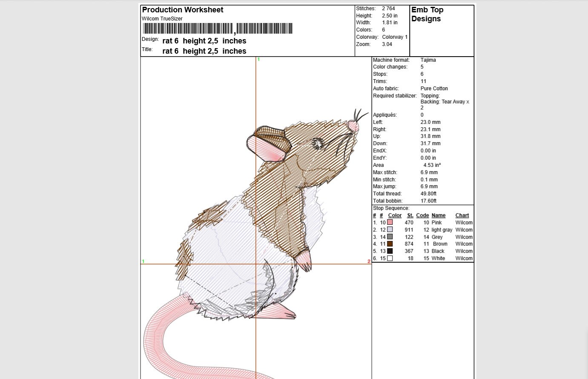This screenshot has height=379, width=588.
Task: Click the Zoom value 3.04
Action: [x=387, y=44]
